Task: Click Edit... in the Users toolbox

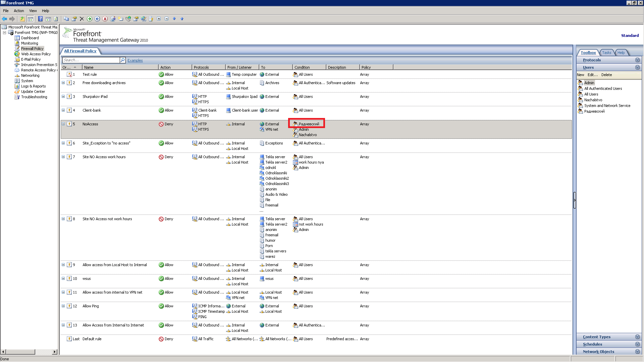Action: point(592,75)
